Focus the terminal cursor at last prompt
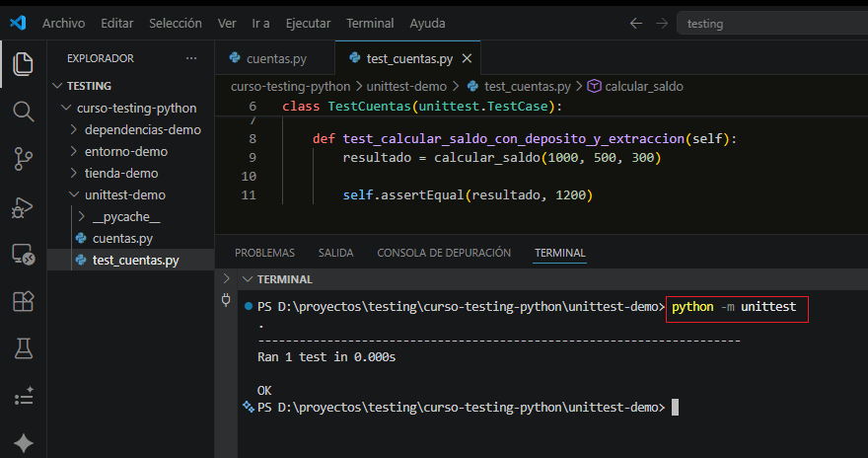The image size is (868, 458). [x=675, y=407]
